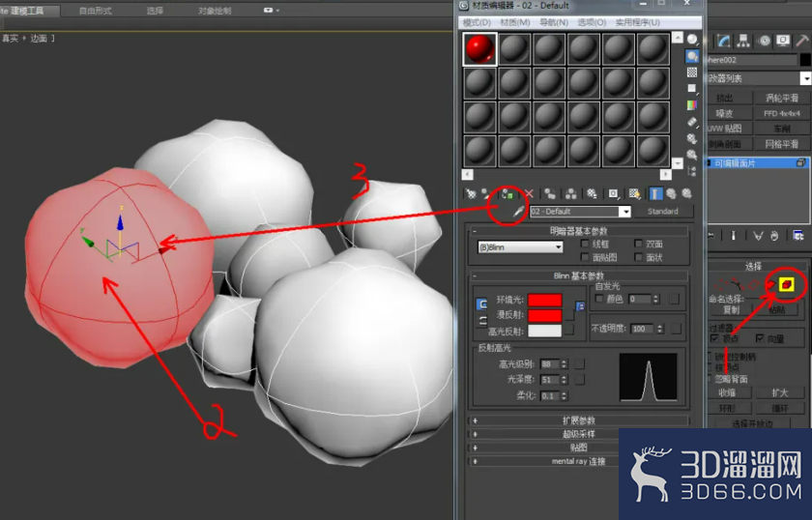Screen dimensions: 812x520
Task: Click Get Material icon in Material Editor
Action: (471, 193)
